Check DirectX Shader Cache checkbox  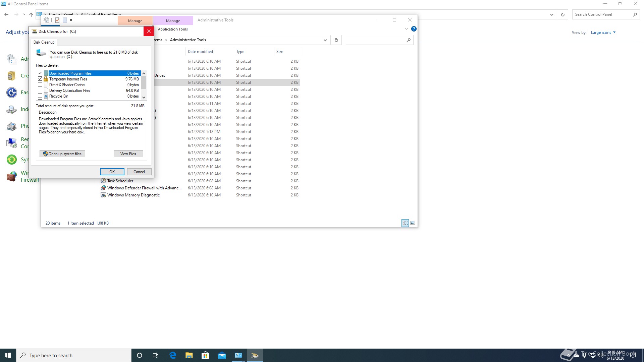pos(40,85)
